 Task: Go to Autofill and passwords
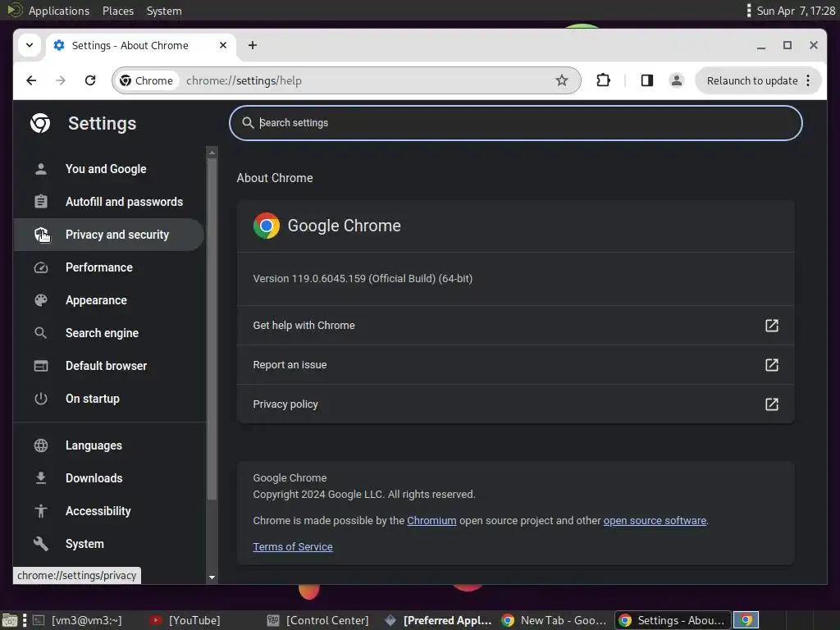pos(109,202)
